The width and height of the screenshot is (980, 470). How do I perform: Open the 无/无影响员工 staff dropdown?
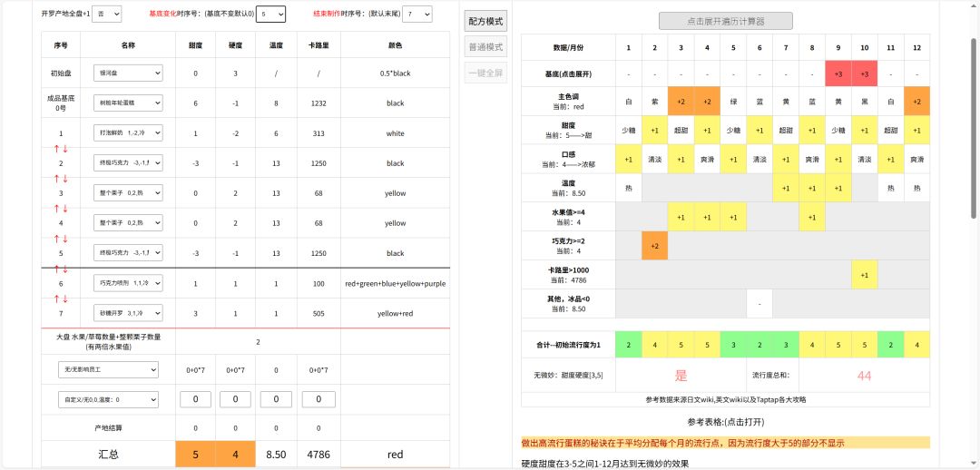point(108,370)
